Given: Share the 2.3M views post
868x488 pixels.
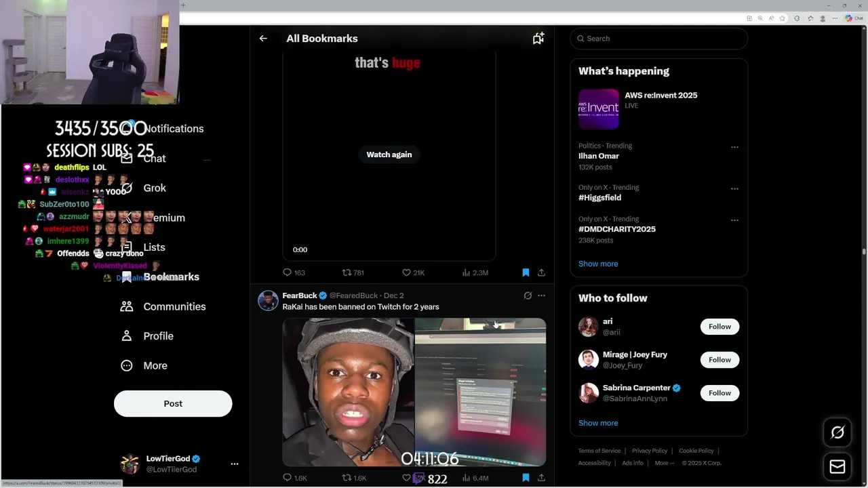Looking at the screenshot, I should tap(541, 272).
